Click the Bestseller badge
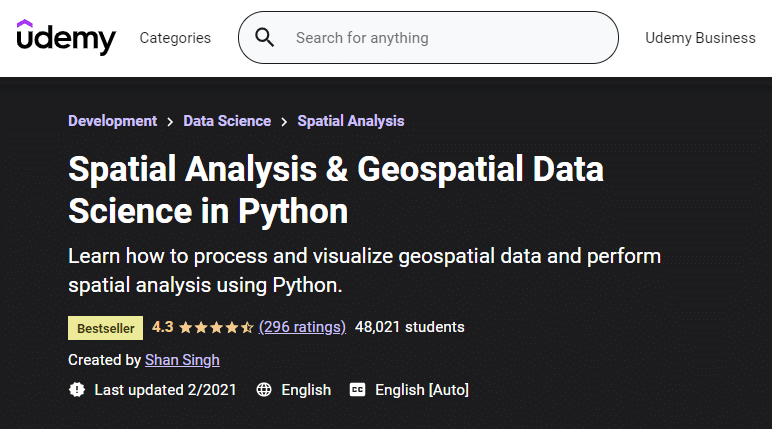The height and width of the screenshot is (429, 772). (x=105, y=328)
